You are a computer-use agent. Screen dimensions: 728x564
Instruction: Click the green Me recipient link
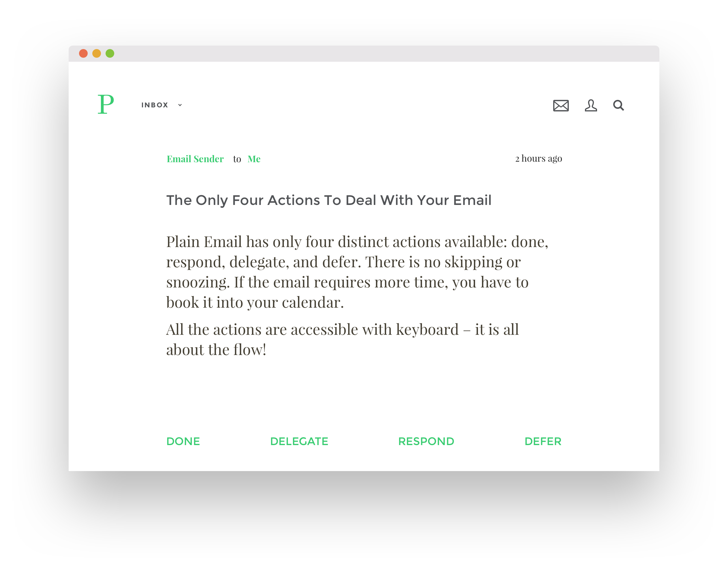coord(254,159)
